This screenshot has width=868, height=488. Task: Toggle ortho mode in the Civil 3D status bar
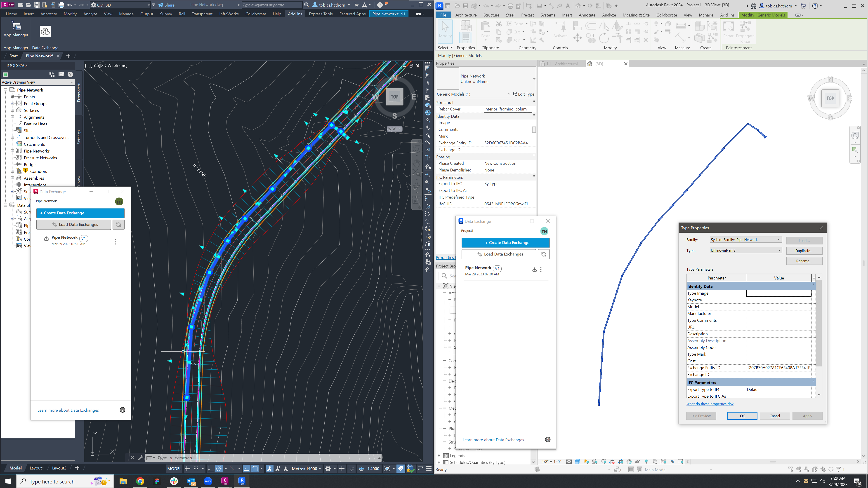tap(210, 469)
